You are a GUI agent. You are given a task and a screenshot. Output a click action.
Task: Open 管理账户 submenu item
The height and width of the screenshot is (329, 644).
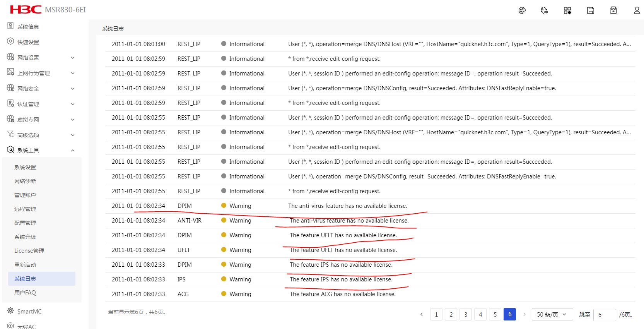[x=25, y=195]
